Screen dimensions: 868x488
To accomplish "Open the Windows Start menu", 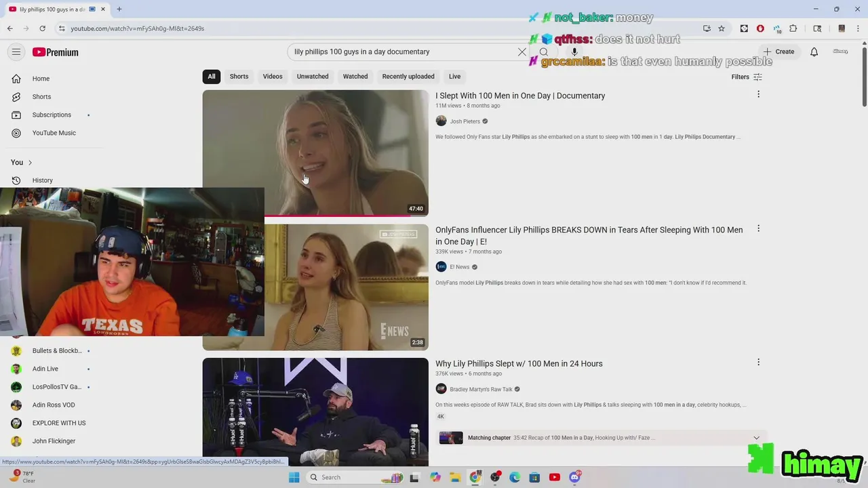I will click(294, 477).
